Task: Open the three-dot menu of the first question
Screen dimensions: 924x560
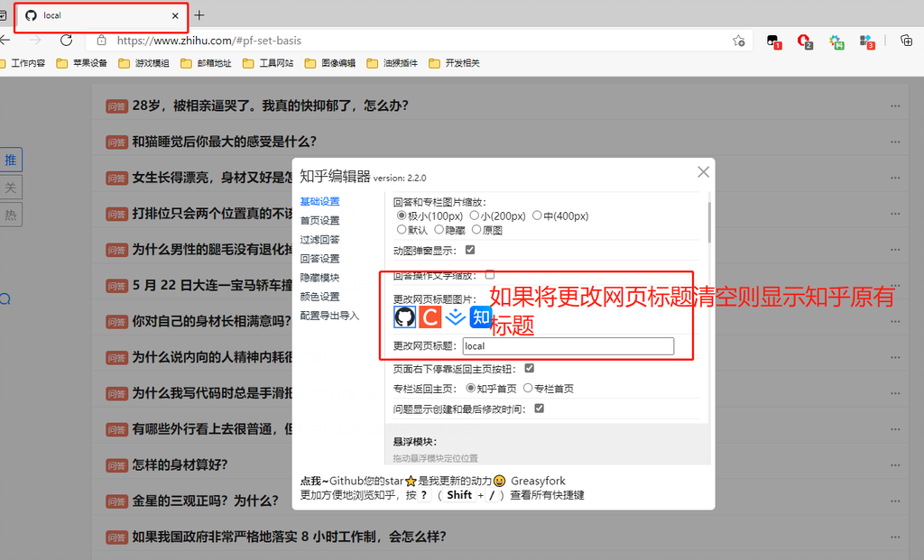Action: 895,106
